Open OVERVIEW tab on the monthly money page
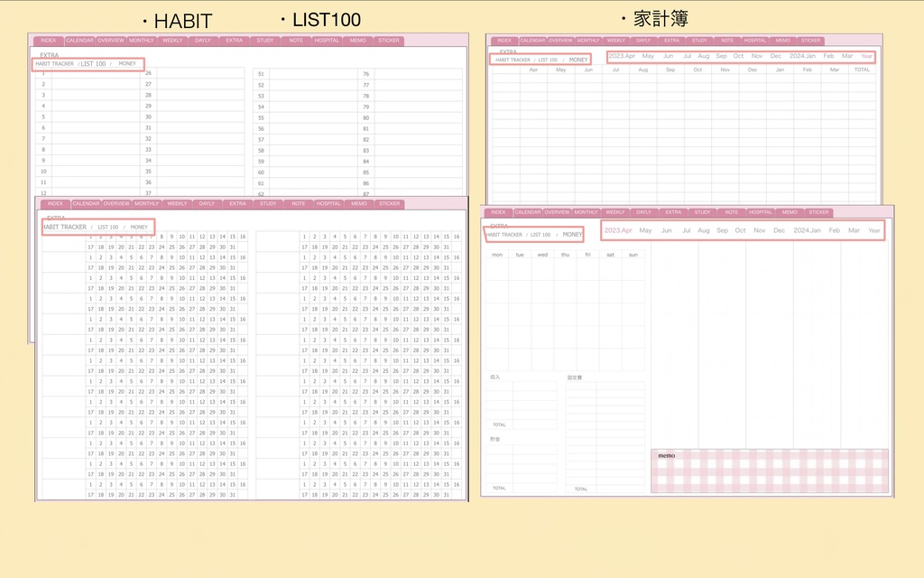 [x=557, y=212]
